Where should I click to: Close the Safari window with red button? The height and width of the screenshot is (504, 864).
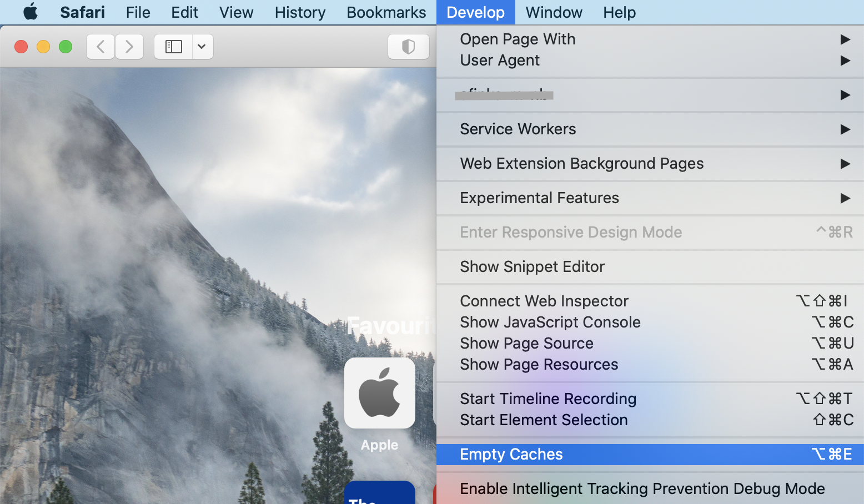click(21, 47)
